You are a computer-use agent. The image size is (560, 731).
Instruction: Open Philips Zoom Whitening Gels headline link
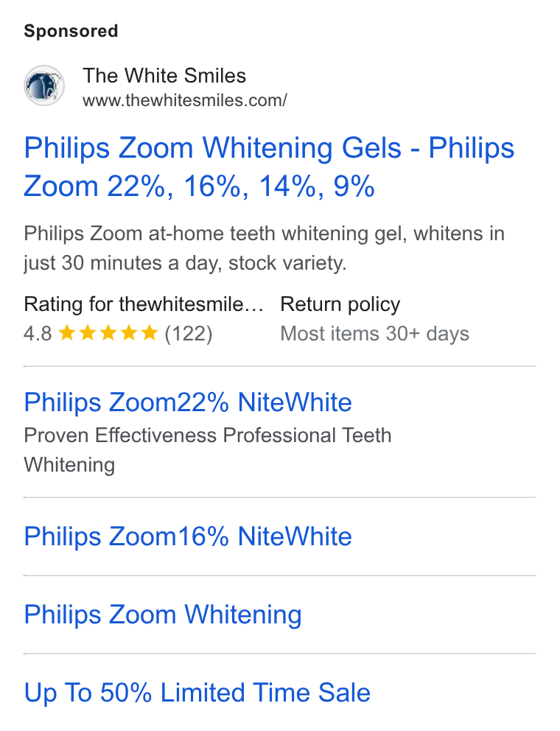coord(269,167)
